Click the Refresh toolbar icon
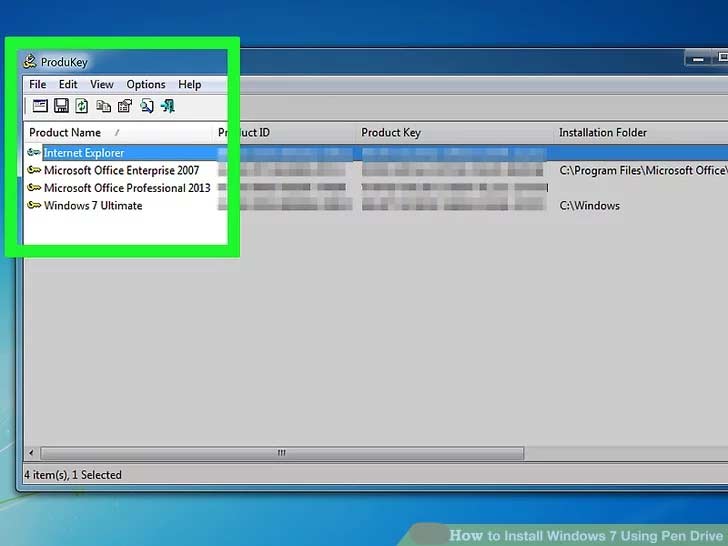 point(82,106)
